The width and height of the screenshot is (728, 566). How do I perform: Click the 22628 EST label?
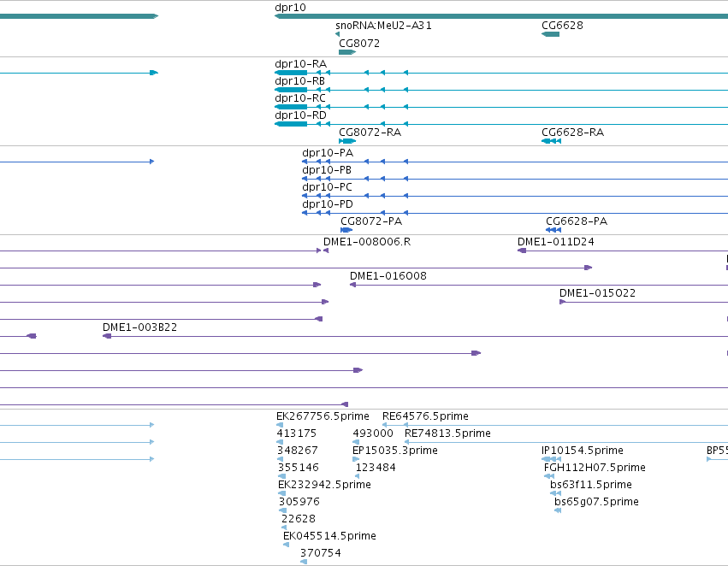click(299, 519)
